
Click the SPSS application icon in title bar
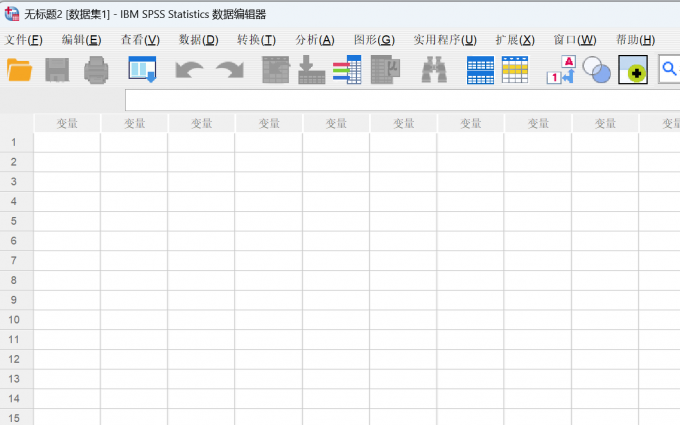pos(12,14)
